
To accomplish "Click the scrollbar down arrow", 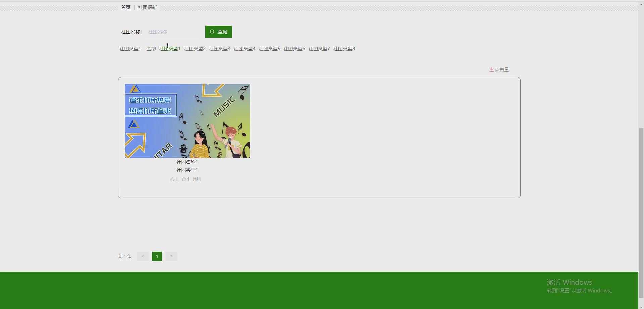I will coord(641,307).
